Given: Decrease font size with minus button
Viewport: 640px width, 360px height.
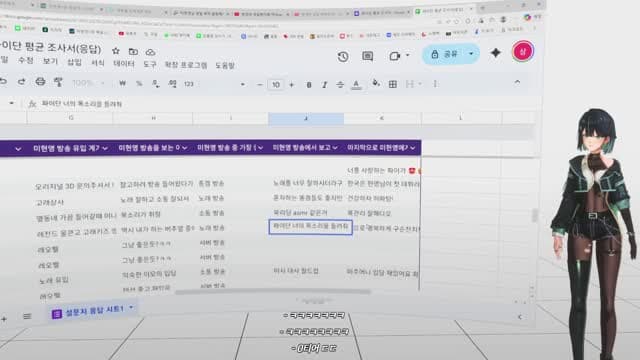Looking at the screenshot, I should [x=260, y=85].
